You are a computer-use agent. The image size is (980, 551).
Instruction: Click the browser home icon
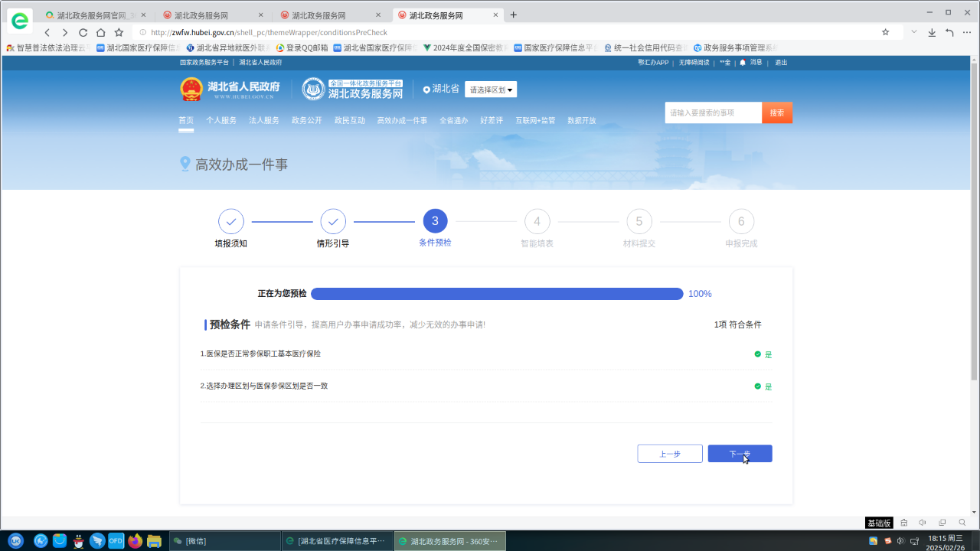click(100, 32)
